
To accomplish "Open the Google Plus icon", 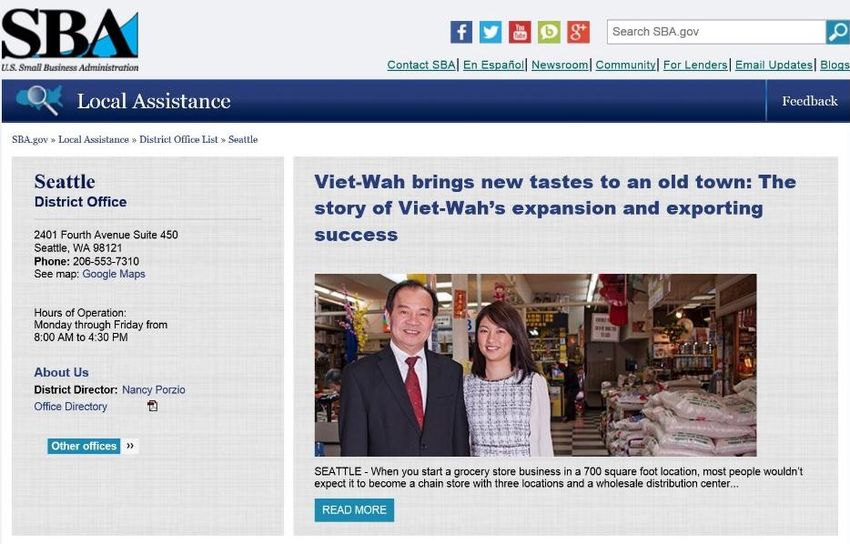I will [578, 32].
